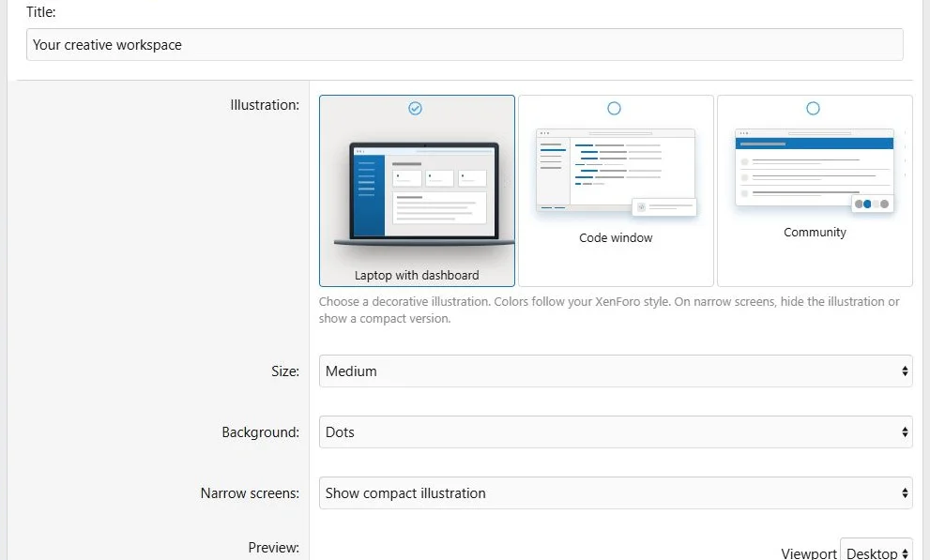
Task: Select the Community radio button
Action: click(x=813, y=109)
